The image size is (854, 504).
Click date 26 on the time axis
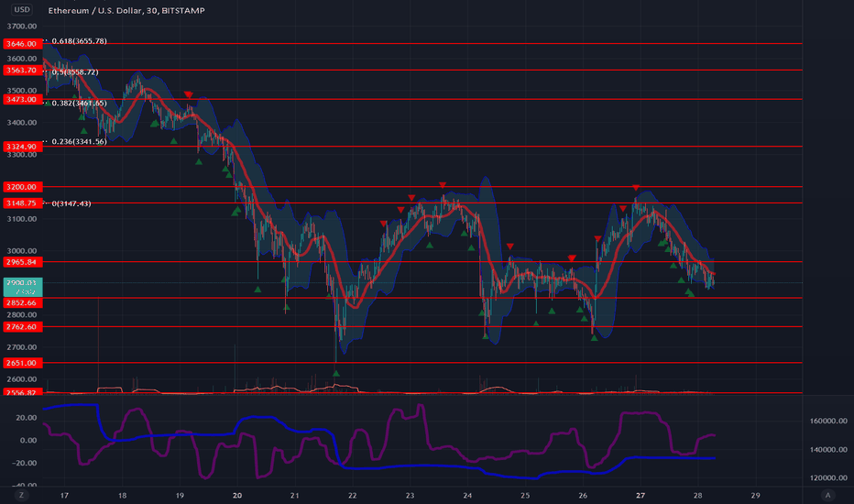pyautogui.click(x=583, y=495)
